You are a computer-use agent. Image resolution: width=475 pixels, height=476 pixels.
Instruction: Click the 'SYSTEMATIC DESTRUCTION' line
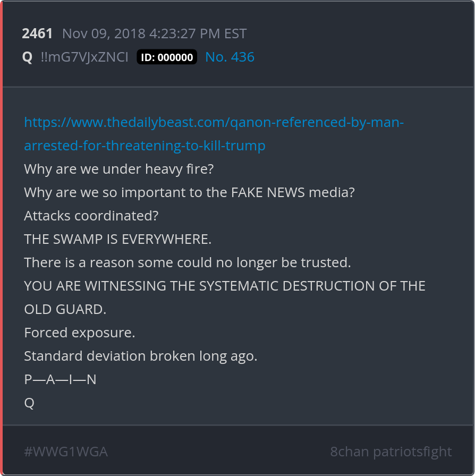(224, 286)
